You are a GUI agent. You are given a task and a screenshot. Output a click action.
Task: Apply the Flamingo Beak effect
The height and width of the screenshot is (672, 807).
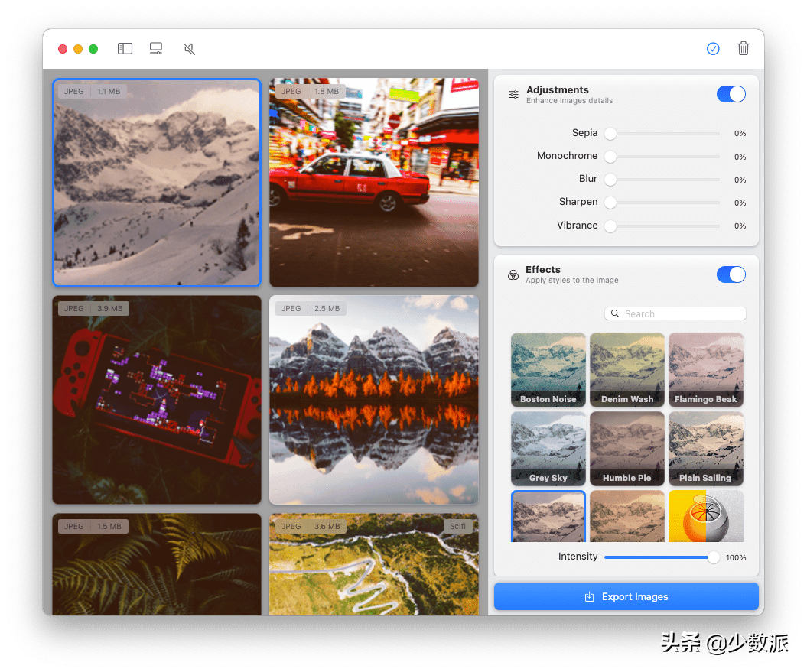[x=705, y=370]
